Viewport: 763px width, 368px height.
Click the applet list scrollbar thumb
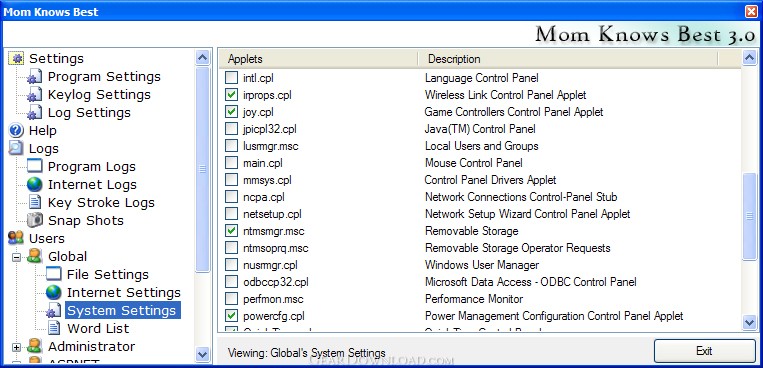[x=749, y=216]
